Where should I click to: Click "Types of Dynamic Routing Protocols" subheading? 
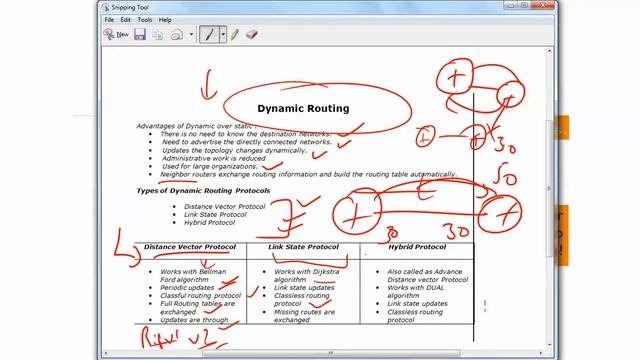pos(203,191)
